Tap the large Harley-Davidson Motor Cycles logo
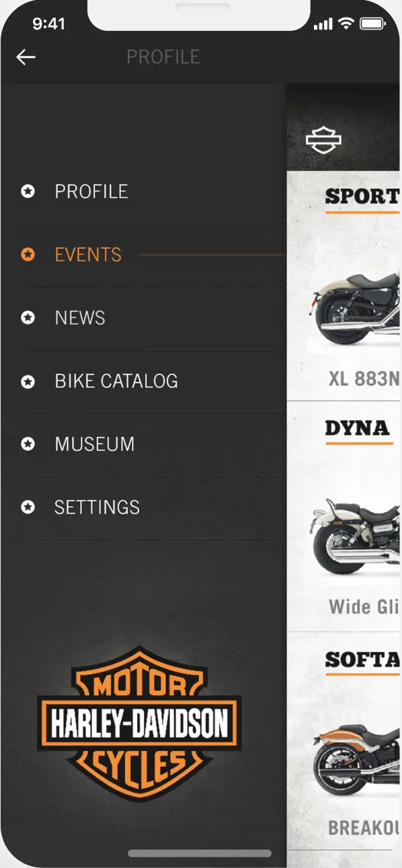This screenshot has width=402, height=868. click(x=139, y=724)
